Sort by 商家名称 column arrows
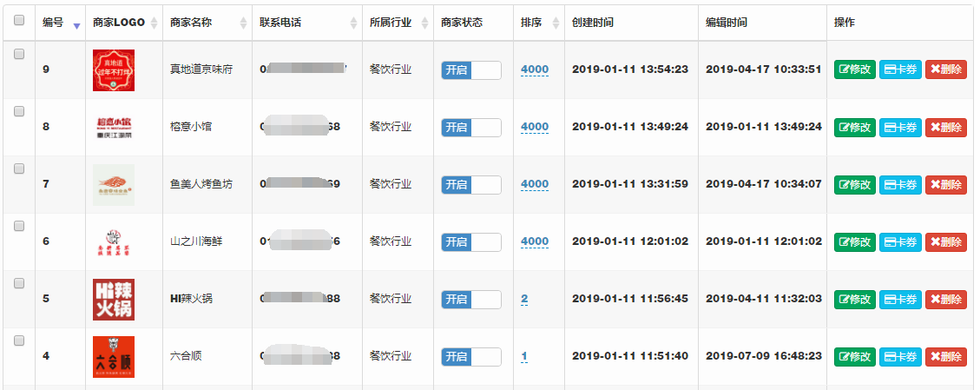This screenshot has height=390, width=980. click(x=243, y=23)
